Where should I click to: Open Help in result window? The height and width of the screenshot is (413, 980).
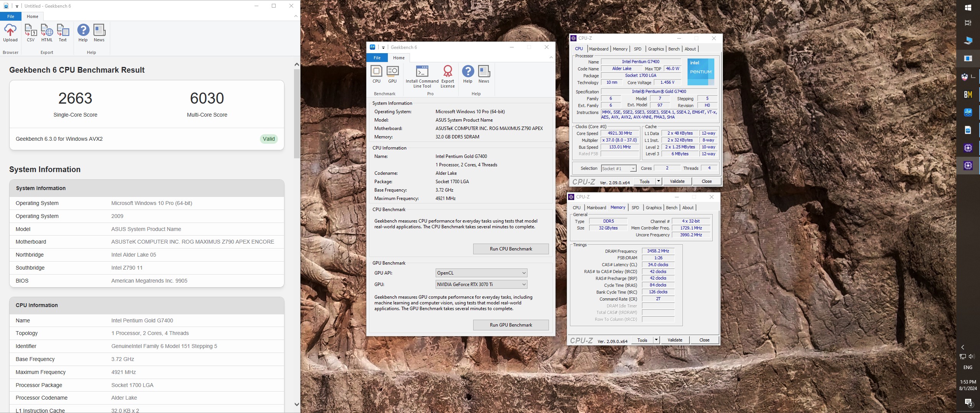click(83, 33)
